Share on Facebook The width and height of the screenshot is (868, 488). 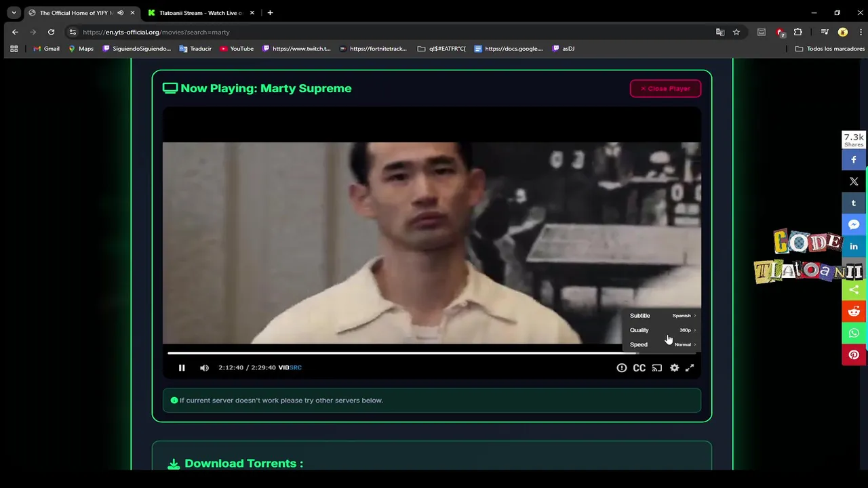pyautogui.click(x=854, y=160)
